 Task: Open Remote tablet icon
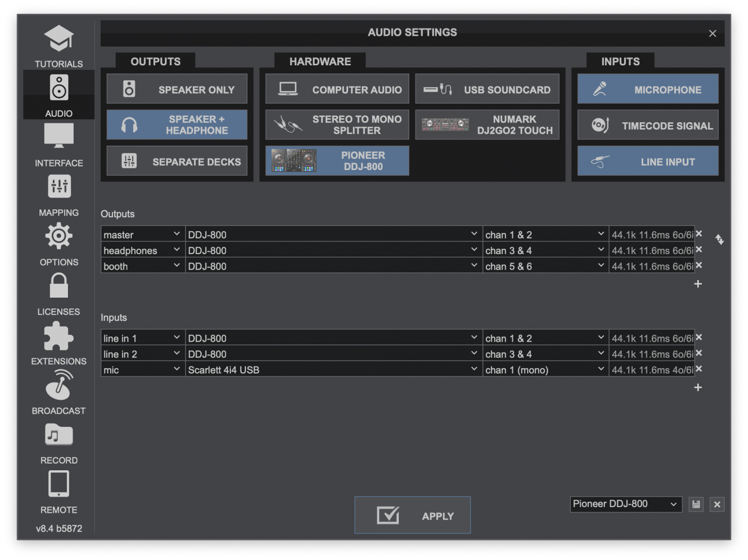pos(59,483)
